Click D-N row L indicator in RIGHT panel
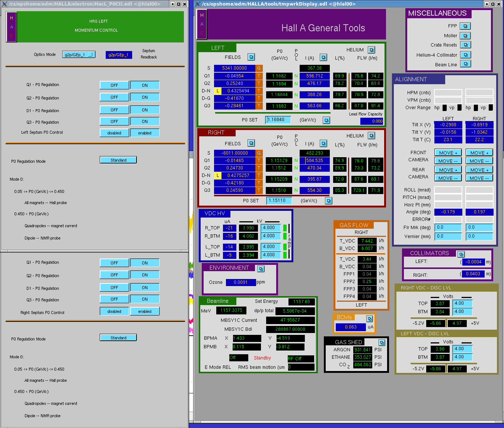Image resolution: width=504 pixels, height=428 pixels. click(x=217, y=175)
